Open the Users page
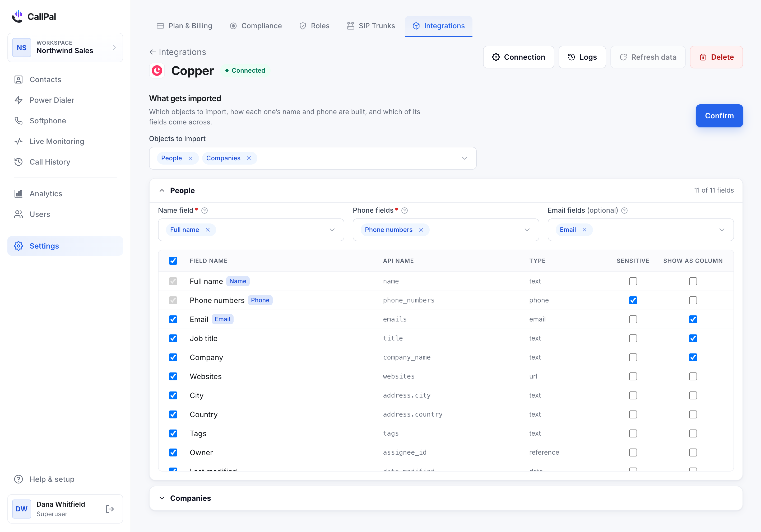761x532 pixels. pyautogui.click(x=65, y=214)
